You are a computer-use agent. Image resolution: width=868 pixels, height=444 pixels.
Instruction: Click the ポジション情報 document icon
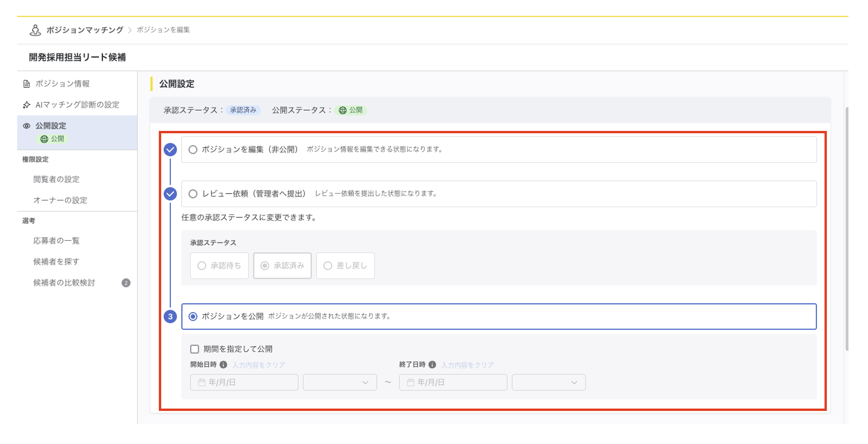(26, 84)
